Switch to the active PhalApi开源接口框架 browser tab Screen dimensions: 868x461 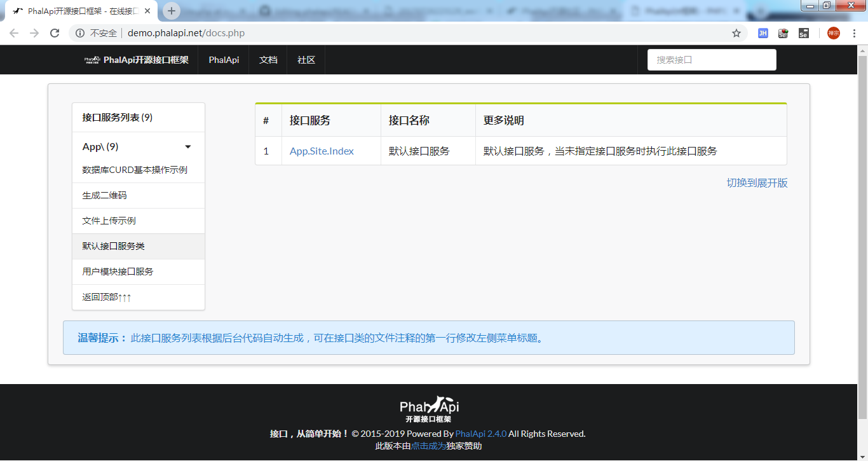pos(81,11)
